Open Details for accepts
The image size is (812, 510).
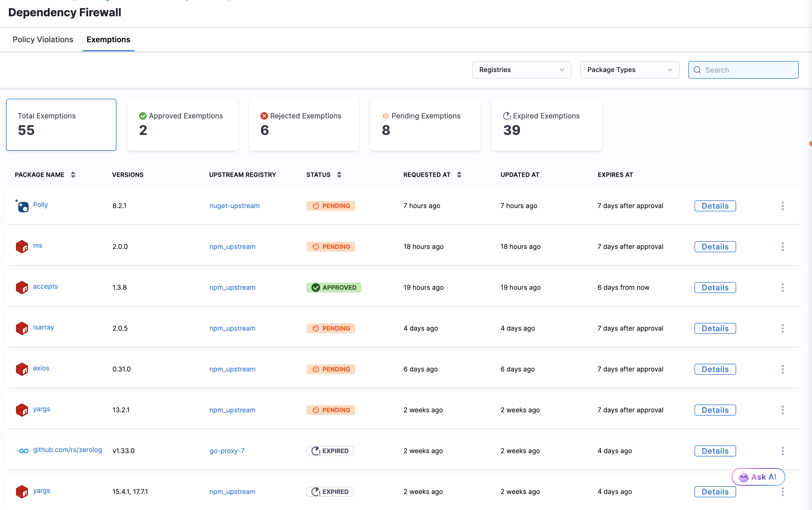pos(715,287)
